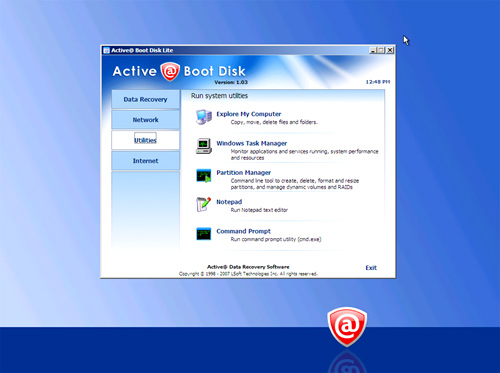Click the 'Run command prompt utility (cmd.exe)' text
Viewport: 500px width, 373px height.
click(x=276, y=239)
